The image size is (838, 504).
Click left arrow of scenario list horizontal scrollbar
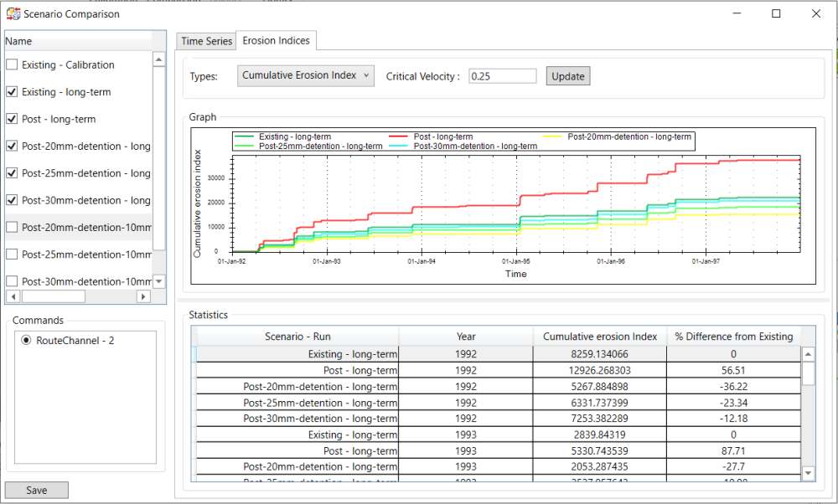[x=12, y=296]
